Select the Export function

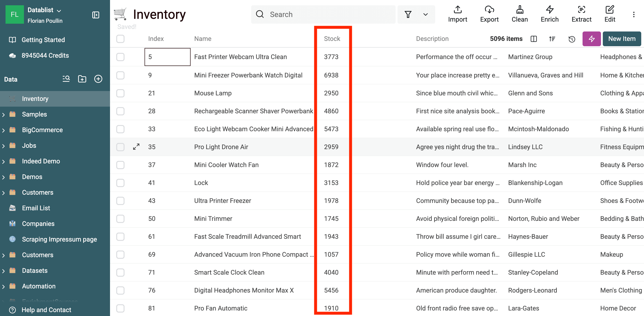click(489, 14)
